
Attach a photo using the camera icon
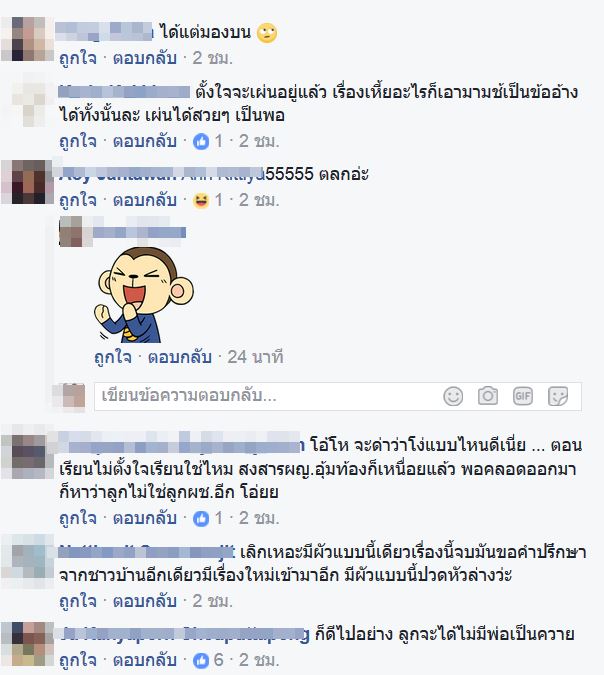488,396
